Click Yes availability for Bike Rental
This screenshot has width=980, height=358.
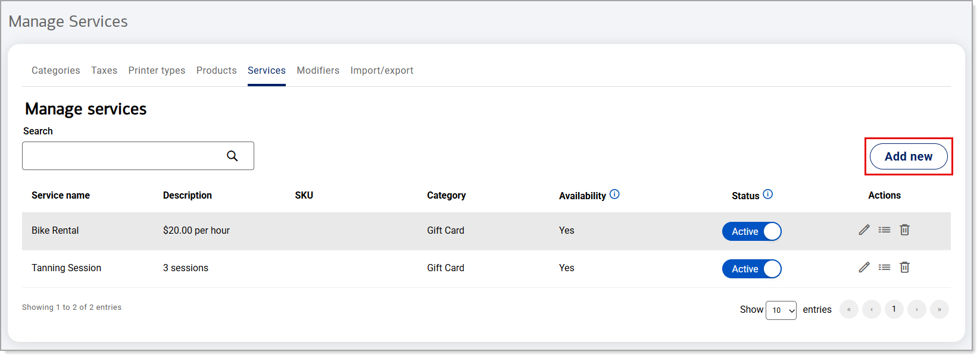567,230
